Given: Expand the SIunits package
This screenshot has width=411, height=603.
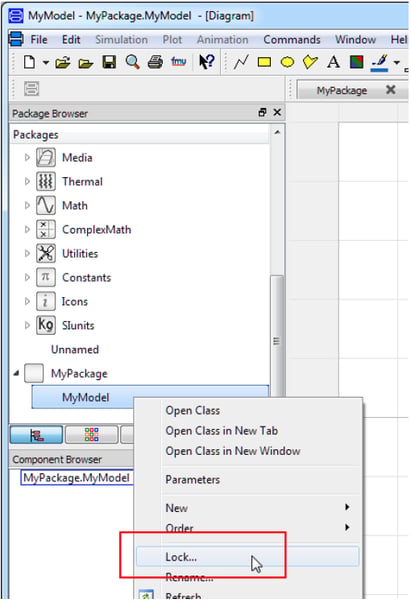Looking at the screenshot, I should (27, 325).
